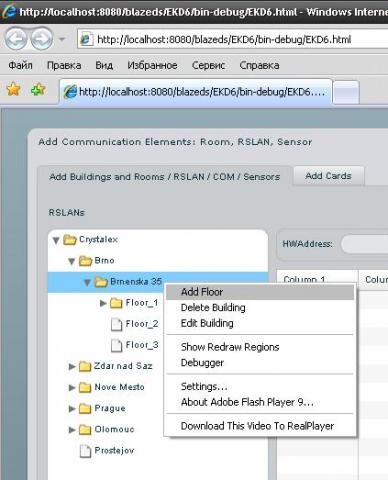Open the Сервис menu
Viewport: 388px width, 480px height.
click(x=208, y=65)
